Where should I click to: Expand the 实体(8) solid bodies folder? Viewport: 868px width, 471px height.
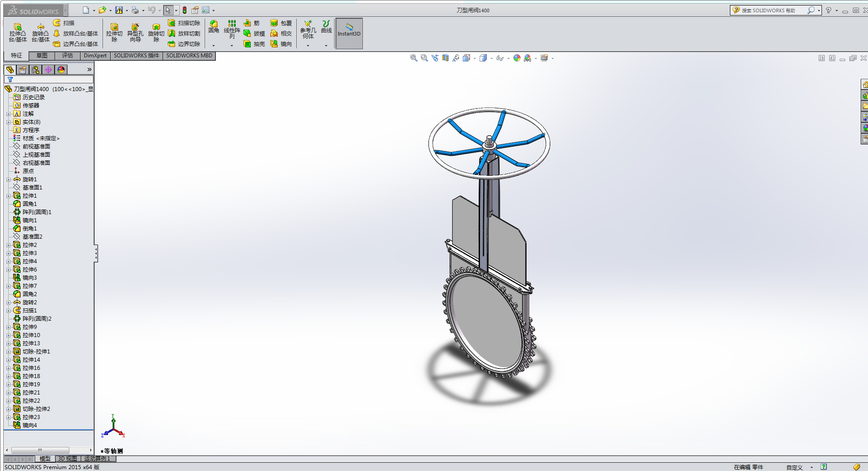click(x=8, y=122)
